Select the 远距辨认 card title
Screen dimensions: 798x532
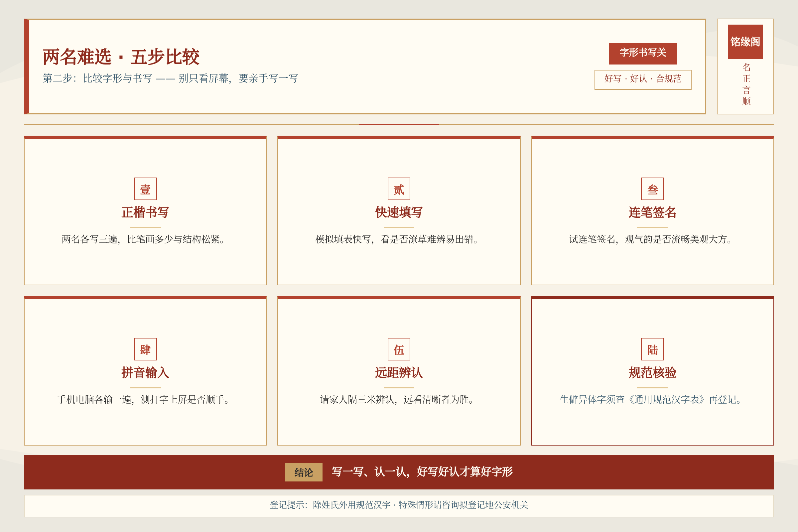399,372
